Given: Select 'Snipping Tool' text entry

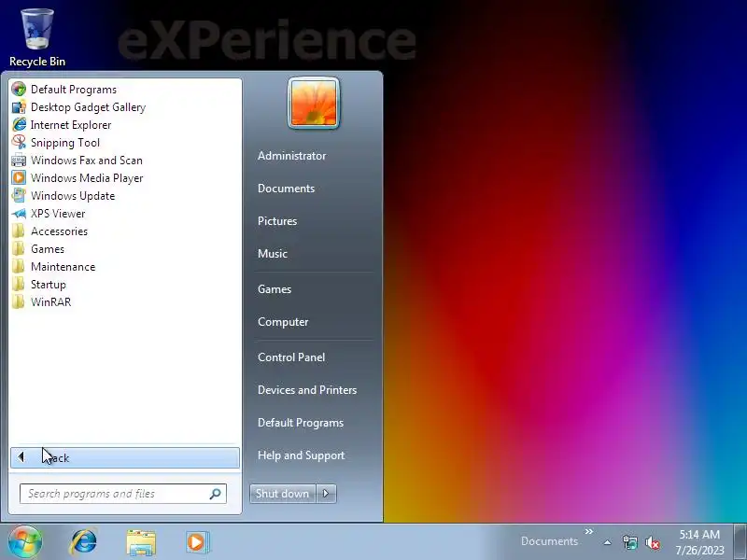Looking at the screenshot, I should coord(65,143).
